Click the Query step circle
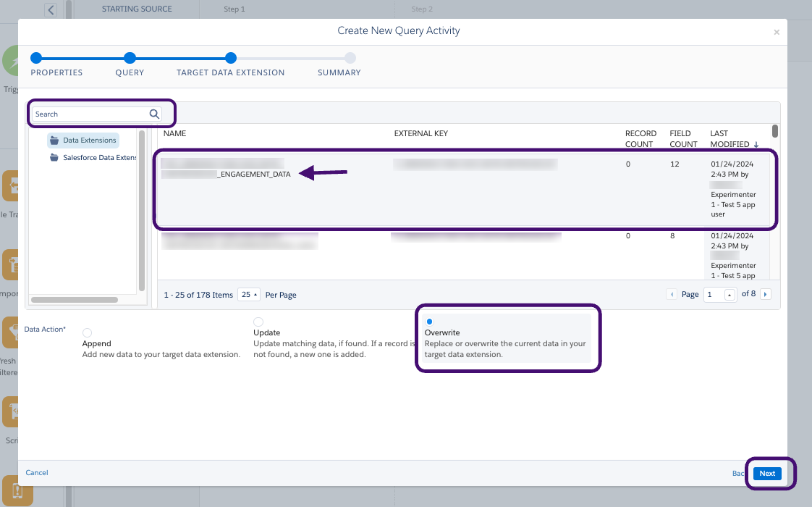Viewport: 812px width, 507px height. tap(130, 58)
